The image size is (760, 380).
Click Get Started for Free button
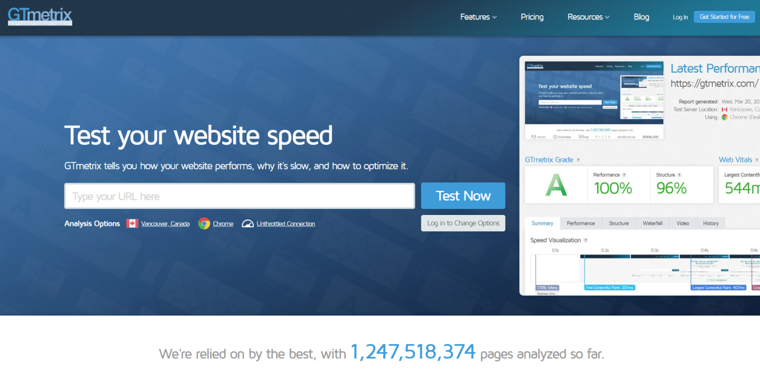(724, 17)
